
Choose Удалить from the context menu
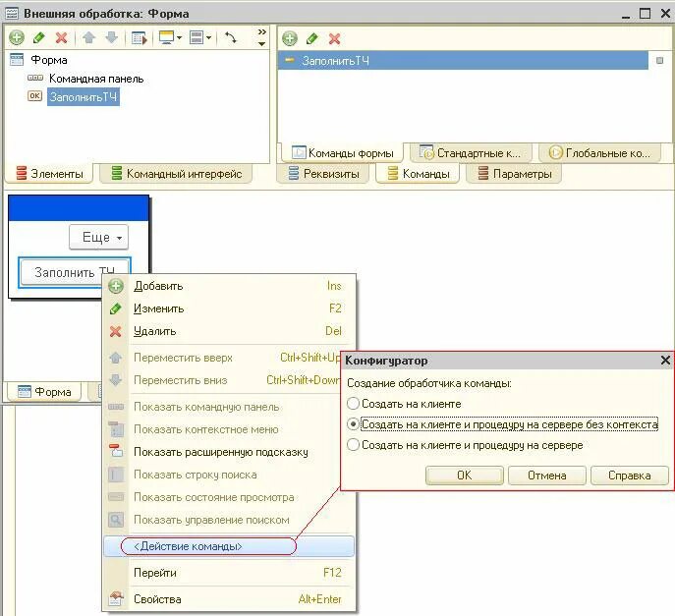[x=230, y=331]
